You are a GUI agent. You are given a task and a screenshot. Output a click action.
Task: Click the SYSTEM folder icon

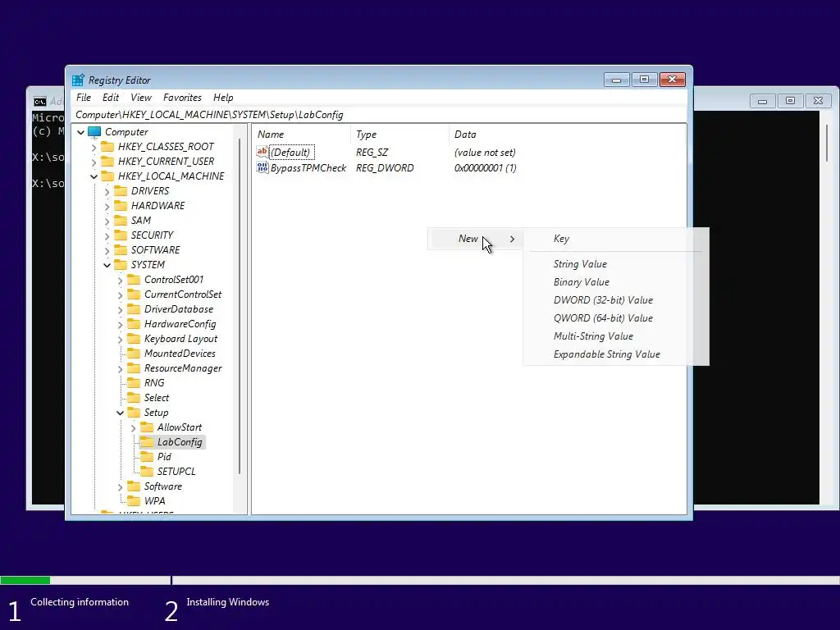(121, 265)
